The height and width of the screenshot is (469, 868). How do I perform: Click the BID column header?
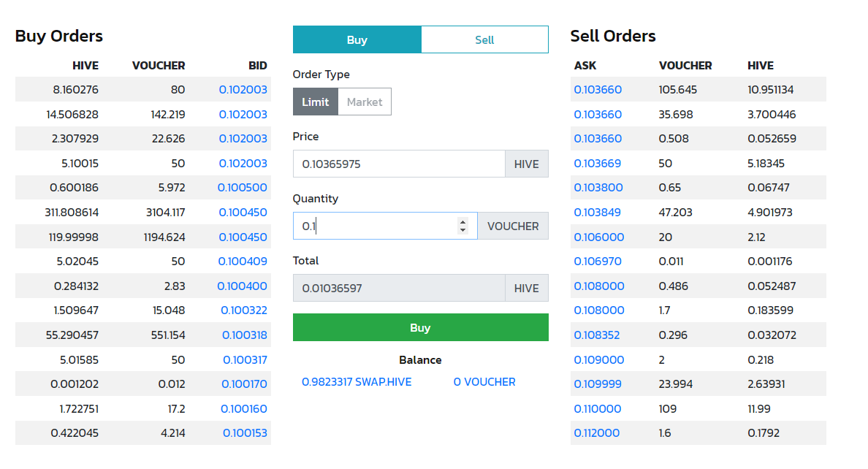pos(258,65)
